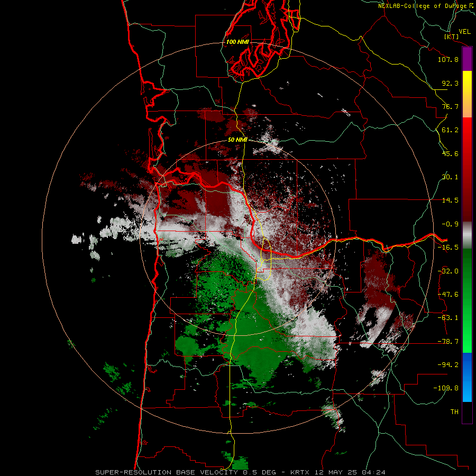The height and width of the screenshot is (476, 476).
Task: Click the VEL legend heading
Action: pyautogui.click(x=464, y=32)
